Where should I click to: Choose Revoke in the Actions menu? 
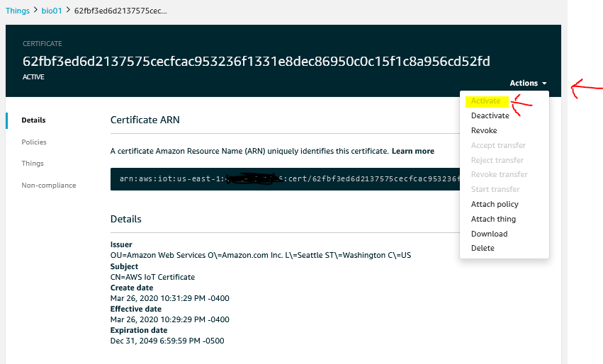(x=484, y=130)
